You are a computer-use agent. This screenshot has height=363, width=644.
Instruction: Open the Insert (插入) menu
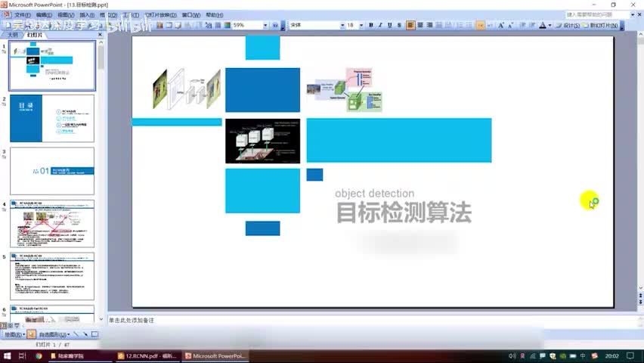coord(87,15)
